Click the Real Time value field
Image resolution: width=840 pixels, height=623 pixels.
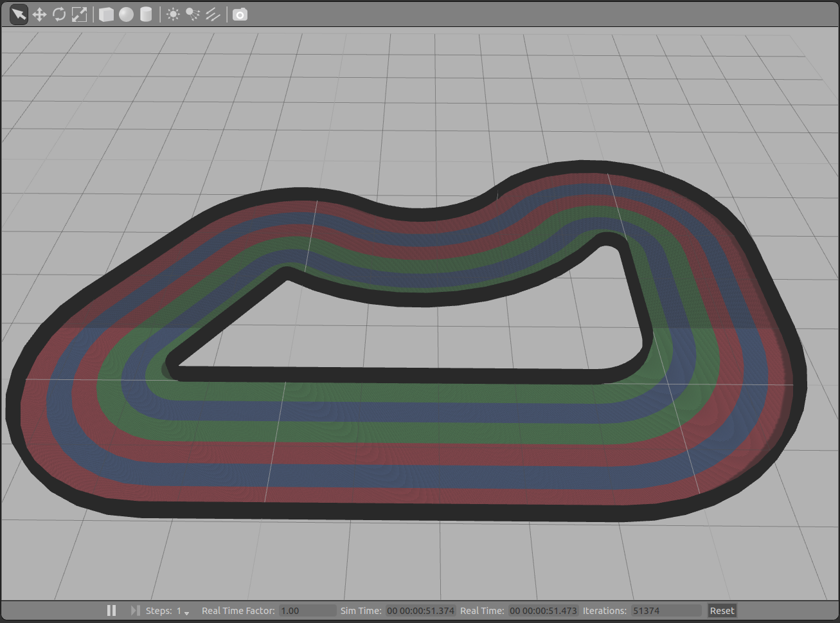pos(543,611)
